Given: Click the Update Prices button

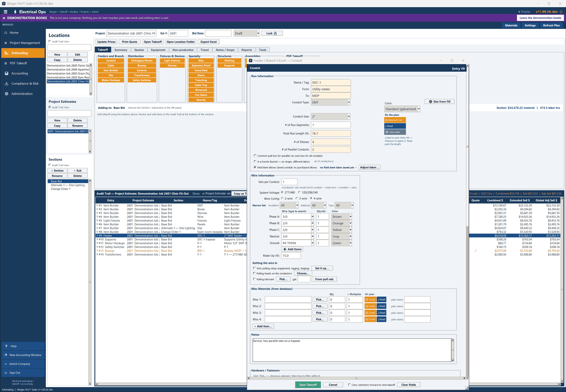Looking at the screenshot, I should (106, 42).
